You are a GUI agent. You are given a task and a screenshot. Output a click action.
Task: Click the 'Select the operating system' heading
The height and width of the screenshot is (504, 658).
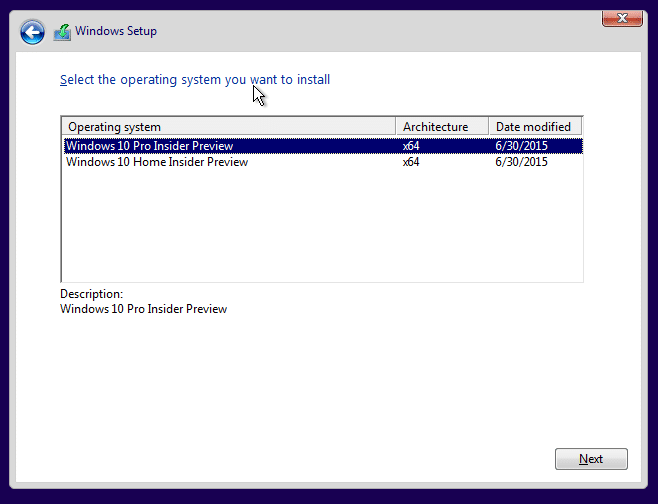coord(195,79)
